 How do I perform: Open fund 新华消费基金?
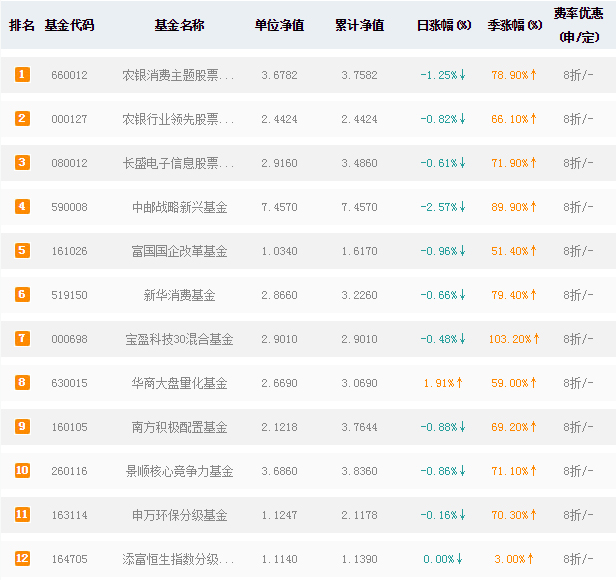coord(180,295)
